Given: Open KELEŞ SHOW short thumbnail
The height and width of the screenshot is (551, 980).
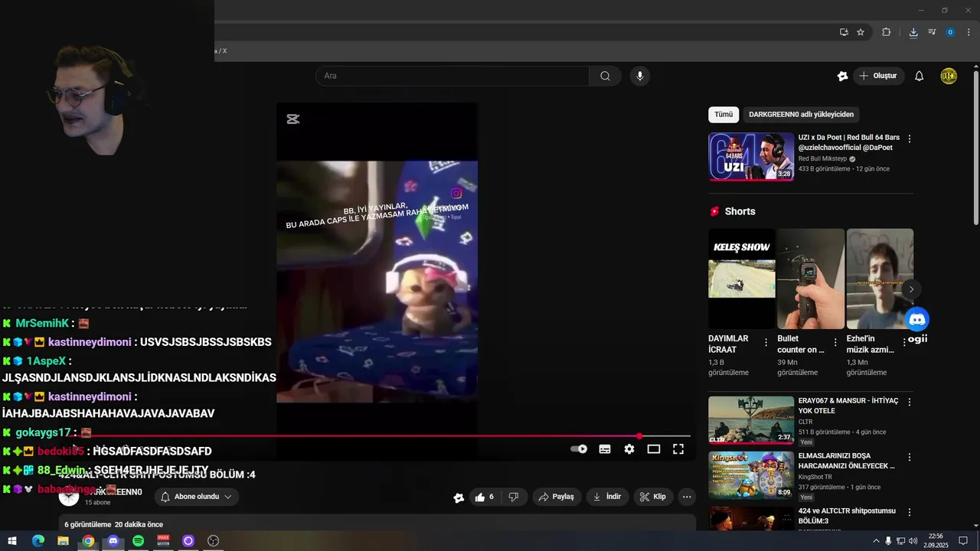Looking at the screenshot, I should 742,279.
